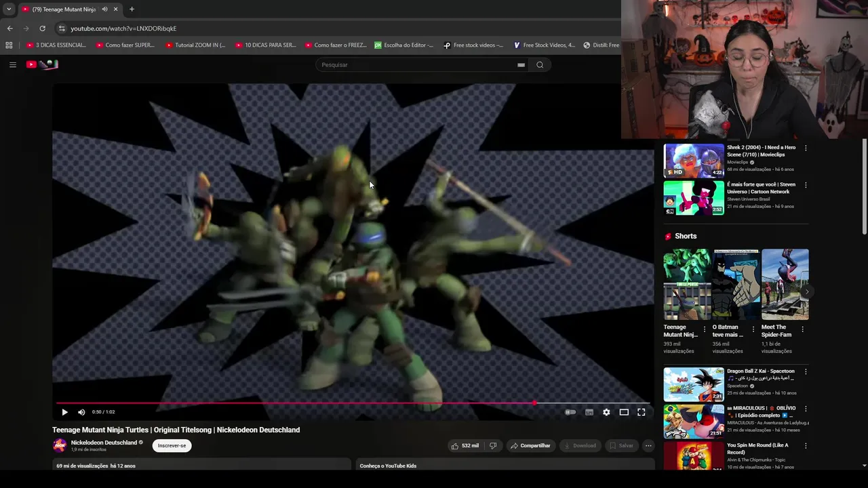Toggle the autoplay switch in player
Screen dimensions: 868x488
pos(570,412)
